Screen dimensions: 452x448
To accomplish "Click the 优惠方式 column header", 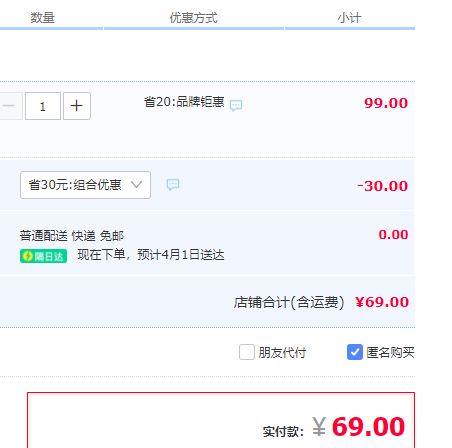I will click(194, 18).
